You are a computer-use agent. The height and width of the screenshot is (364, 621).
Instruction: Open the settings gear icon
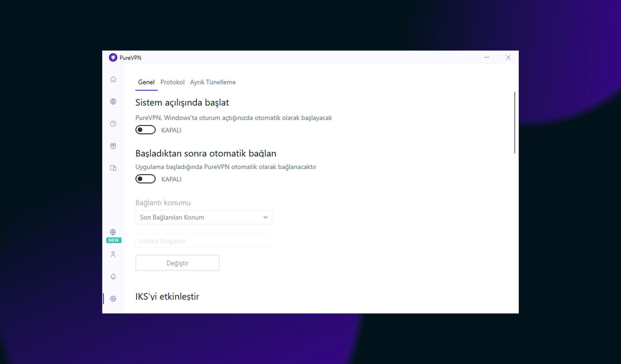[x=113, y=299]
